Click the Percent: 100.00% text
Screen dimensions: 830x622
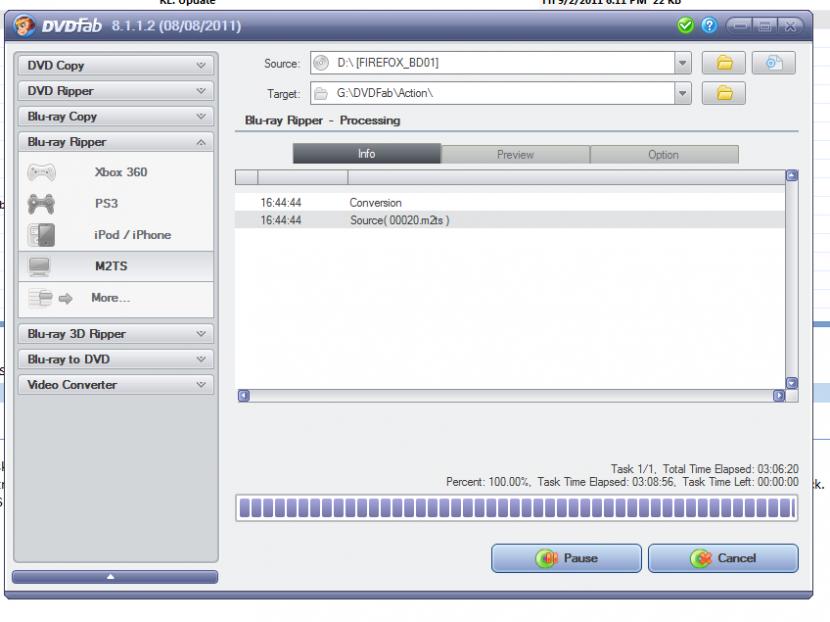[488, 482]
